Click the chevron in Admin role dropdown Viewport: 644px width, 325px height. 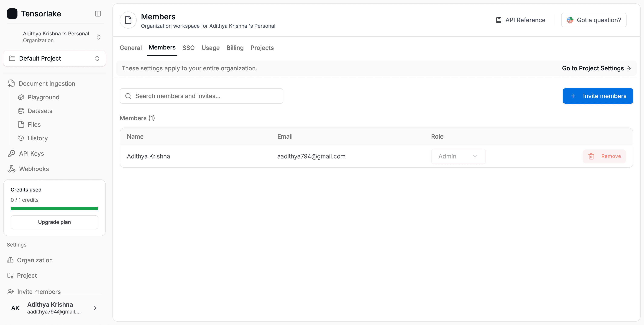475,156
